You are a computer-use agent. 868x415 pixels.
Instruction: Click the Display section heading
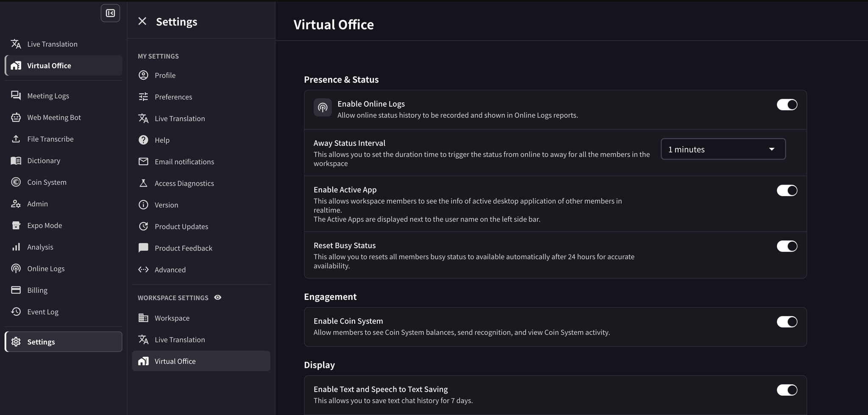[319, 365]
